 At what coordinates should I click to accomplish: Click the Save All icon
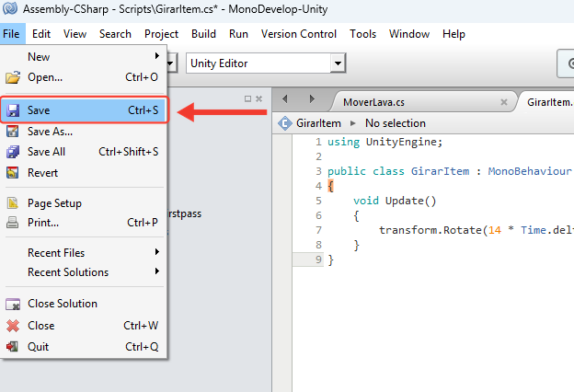(x=13, y=152)
